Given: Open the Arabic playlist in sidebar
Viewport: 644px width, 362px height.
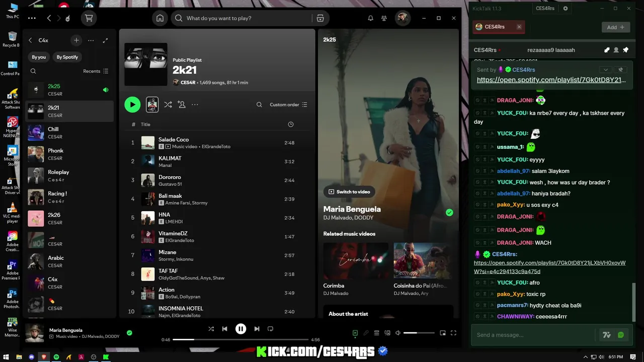Looking at the screenshot, I should tap(69, 261).
